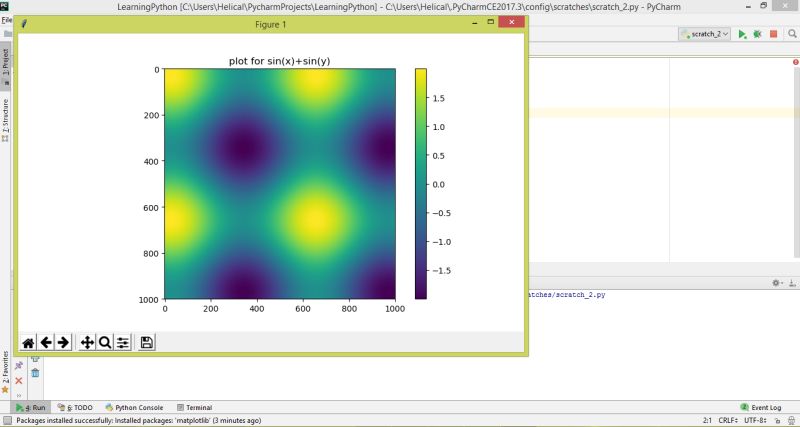Activate the Zoom to rectangle tool
Image resolution: width=800 pixels, height=427 pixels.
tap(105, 342)
